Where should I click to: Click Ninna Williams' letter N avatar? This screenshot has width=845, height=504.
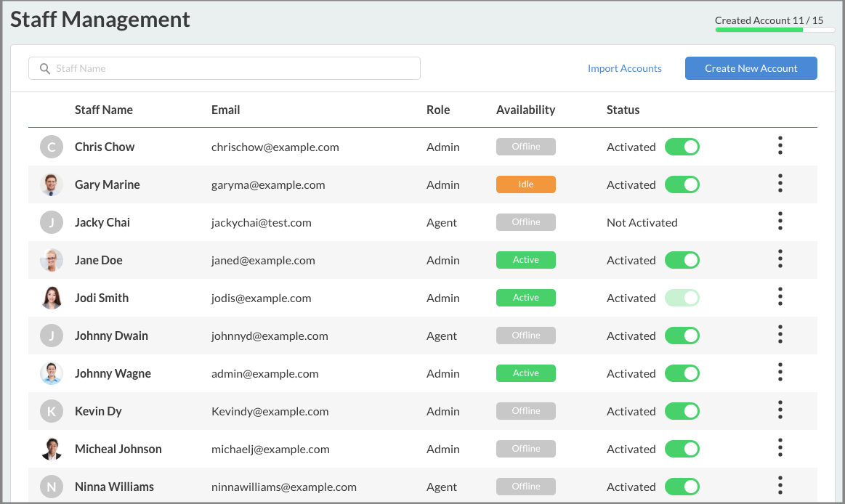(52, 487)
